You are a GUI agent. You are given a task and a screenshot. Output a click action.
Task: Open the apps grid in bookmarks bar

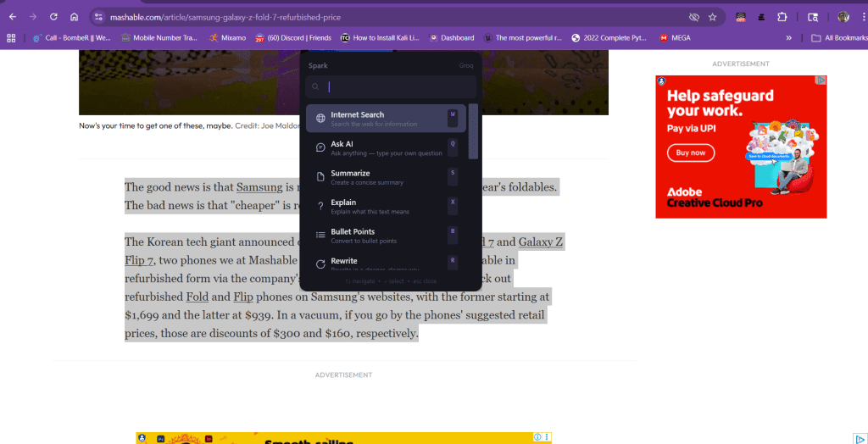coord(11,38)
